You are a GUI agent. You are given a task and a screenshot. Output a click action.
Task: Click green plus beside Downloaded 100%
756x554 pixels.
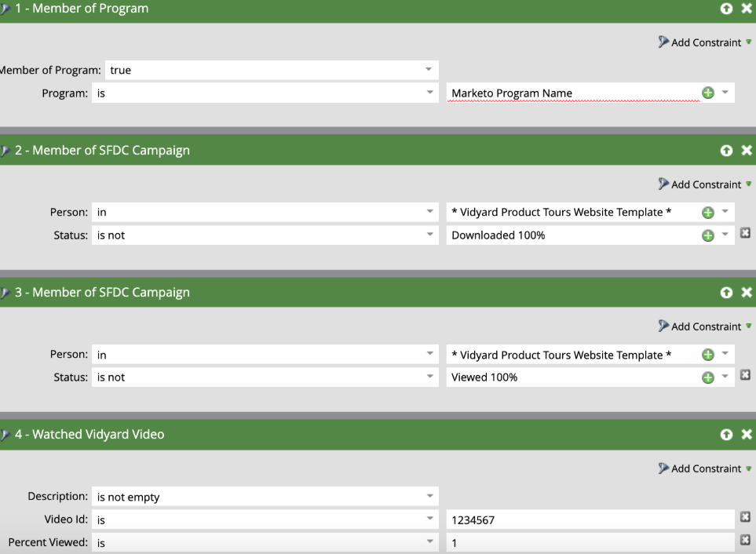708,235
